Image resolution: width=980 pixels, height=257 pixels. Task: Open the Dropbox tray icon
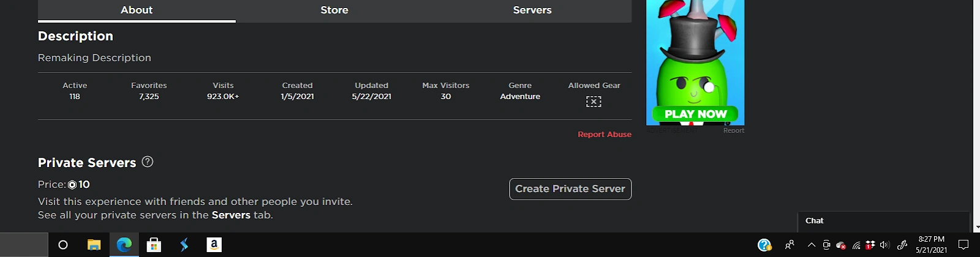click(x=870, y=245)
